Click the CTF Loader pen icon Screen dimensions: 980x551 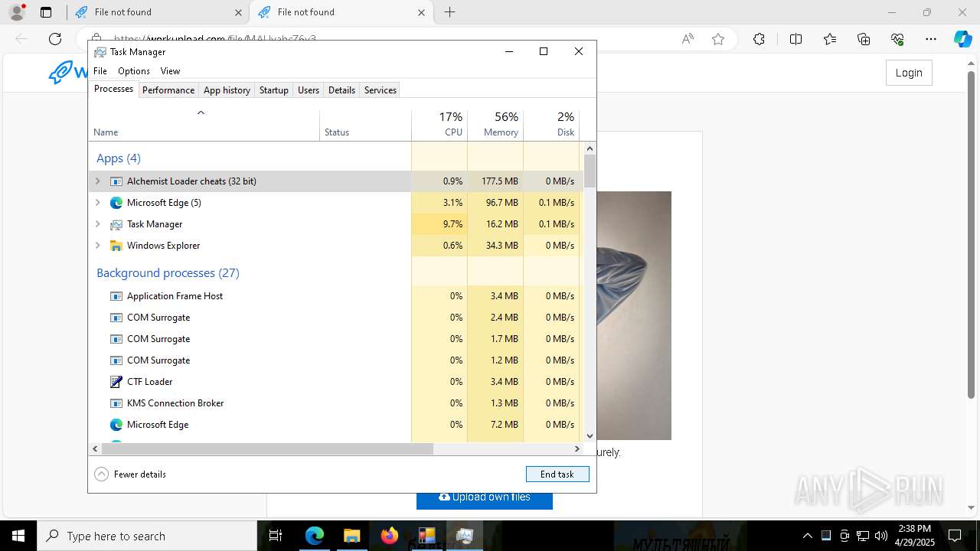point(116,382)
